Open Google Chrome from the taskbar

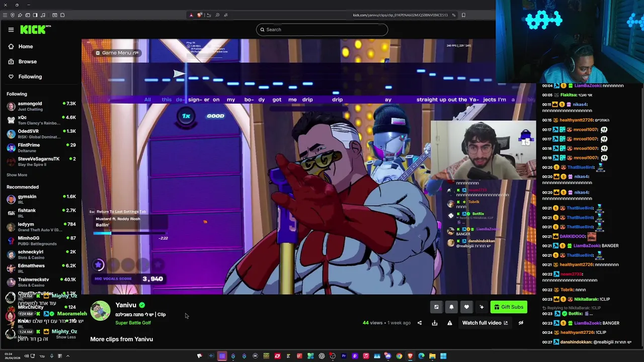point(399,356)
